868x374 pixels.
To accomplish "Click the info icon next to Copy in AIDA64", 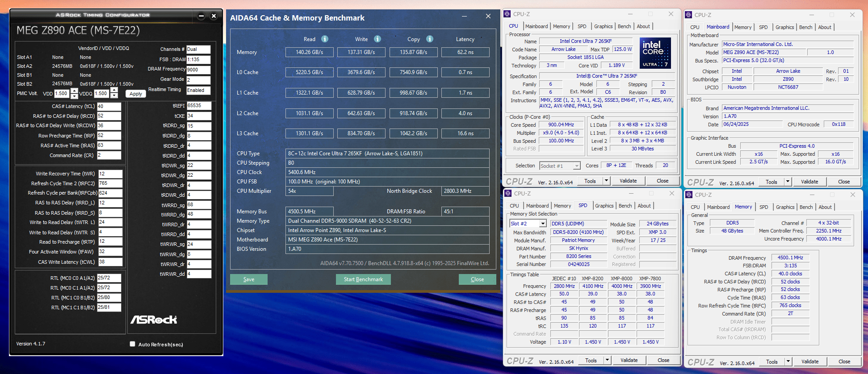I will (x=430, y=39).
